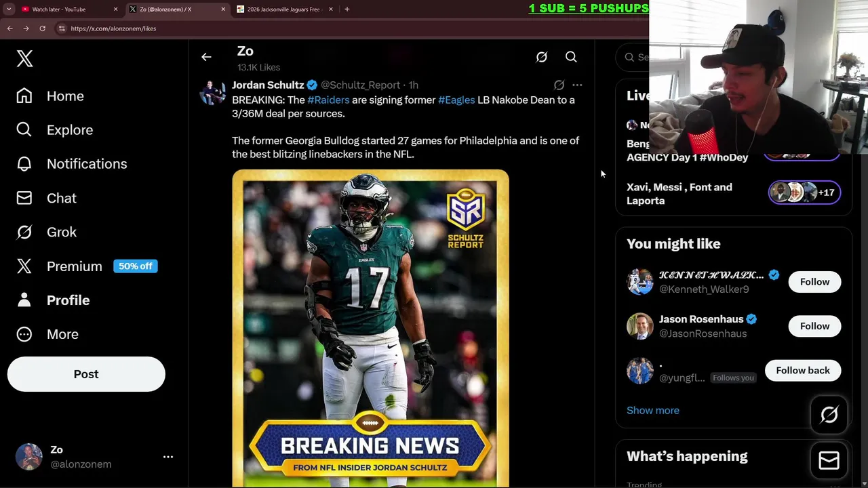Click Jason Rosenhaus avatar in suggestions
Image resolution: width=868 pixels, height=488 pixels.
coord(640,326)
